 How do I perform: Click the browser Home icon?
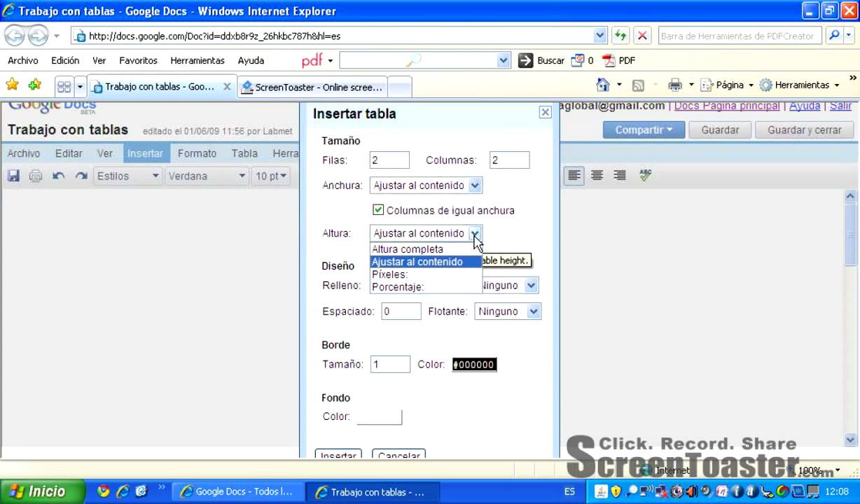[x=602, y=85]
